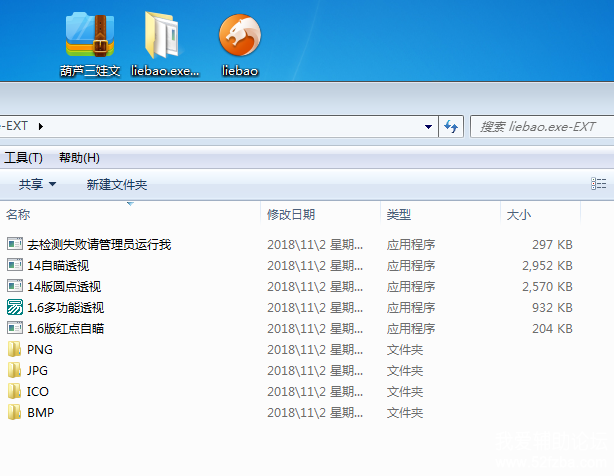The image size is (614, 476).
Task: Expand the 共享 dropdown in the toolbar
Action: [38, 184]
